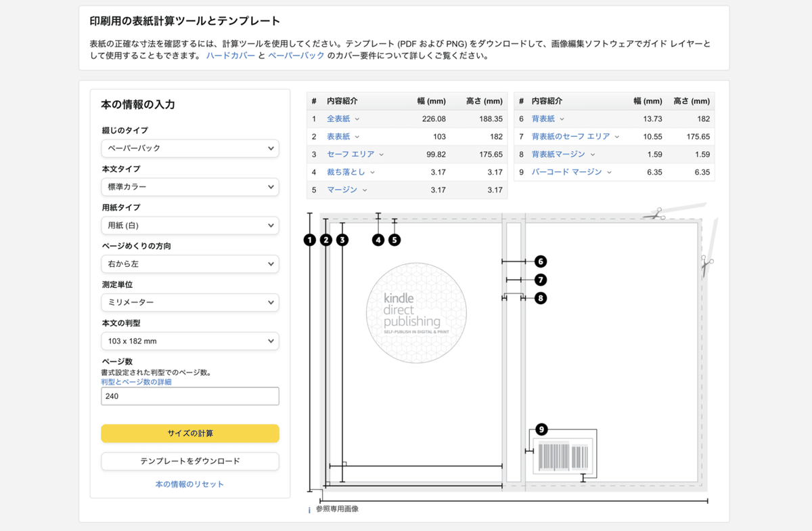The height and width of the screenshot is (531, 812).
Task: Click the 13.73 width value for 背表紙
Action: click(x=652, y=119)
